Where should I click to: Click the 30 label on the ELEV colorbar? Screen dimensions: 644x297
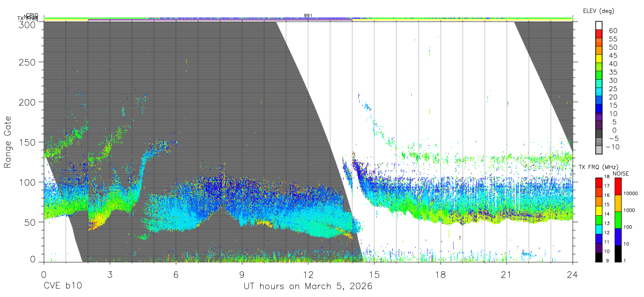tap(613, 80)
